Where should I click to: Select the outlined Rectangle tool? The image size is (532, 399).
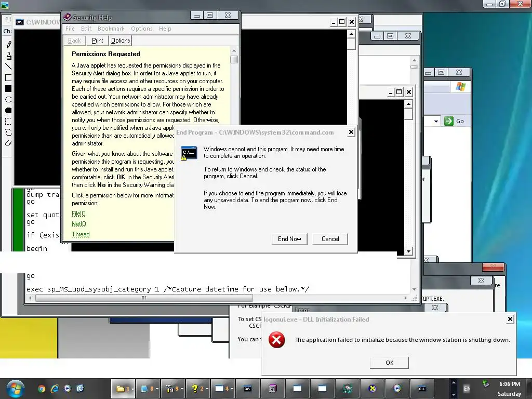[8, 78]
